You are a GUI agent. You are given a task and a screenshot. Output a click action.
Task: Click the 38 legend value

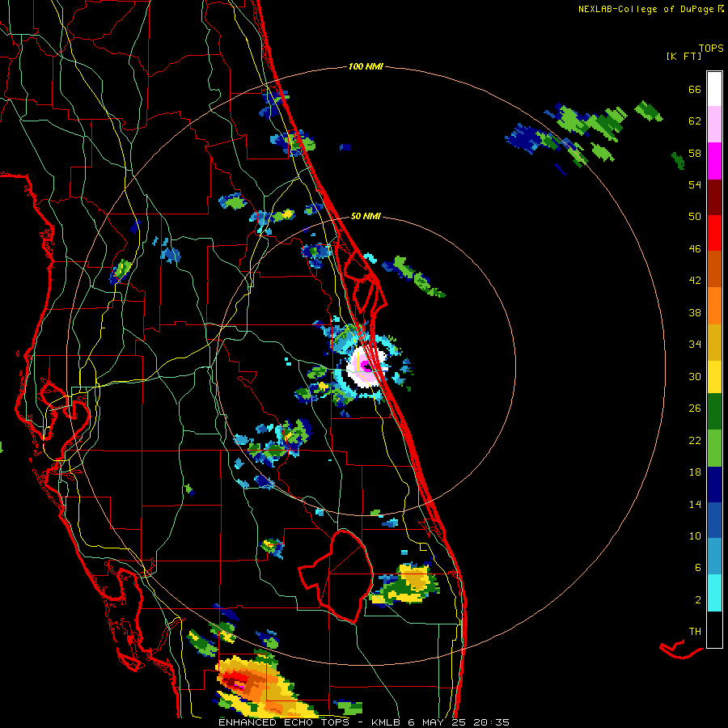click(695, 312)
